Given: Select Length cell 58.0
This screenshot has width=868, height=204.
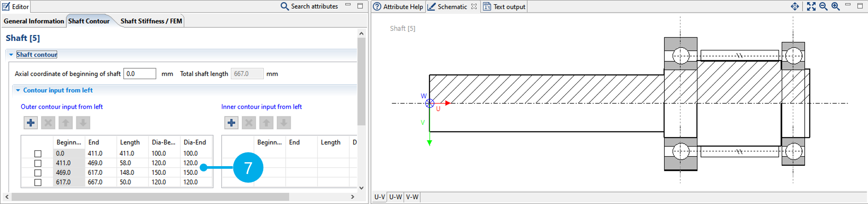Looking at the screenshot, I should coord(133,163).
